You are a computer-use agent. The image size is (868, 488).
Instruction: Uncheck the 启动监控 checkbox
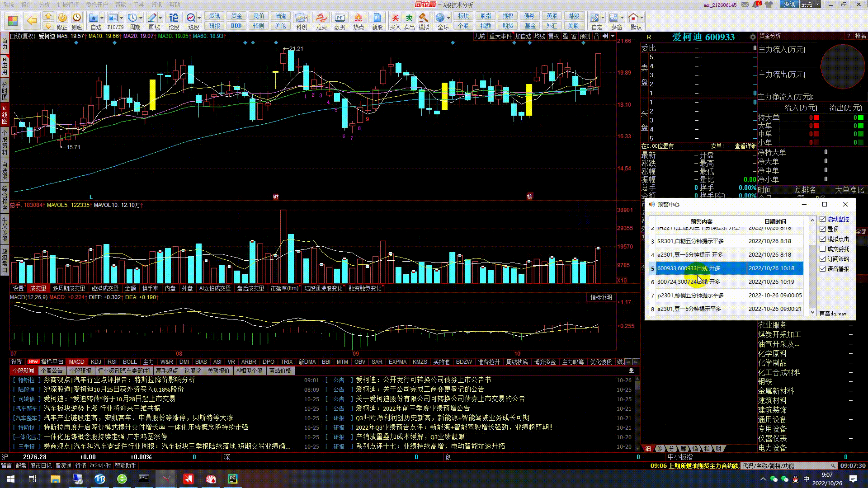tap(823, 219)
